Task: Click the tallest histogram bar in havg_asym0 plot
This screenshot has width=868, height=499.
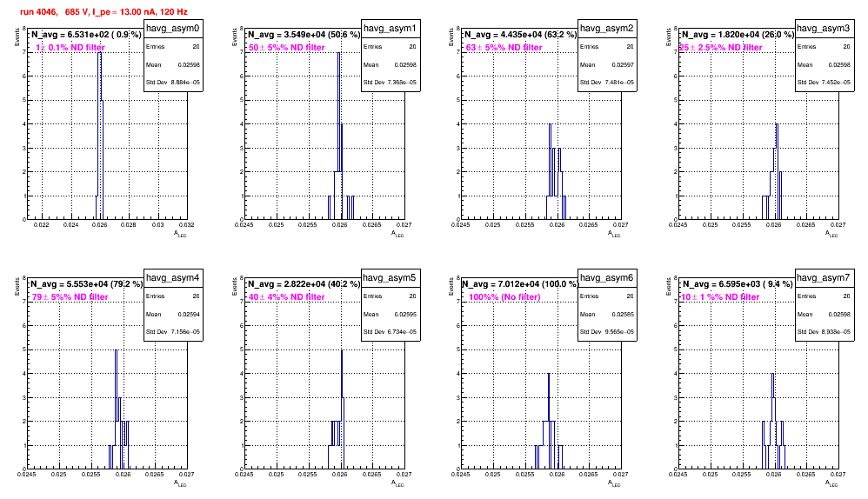Action: (x=100, y=136)
